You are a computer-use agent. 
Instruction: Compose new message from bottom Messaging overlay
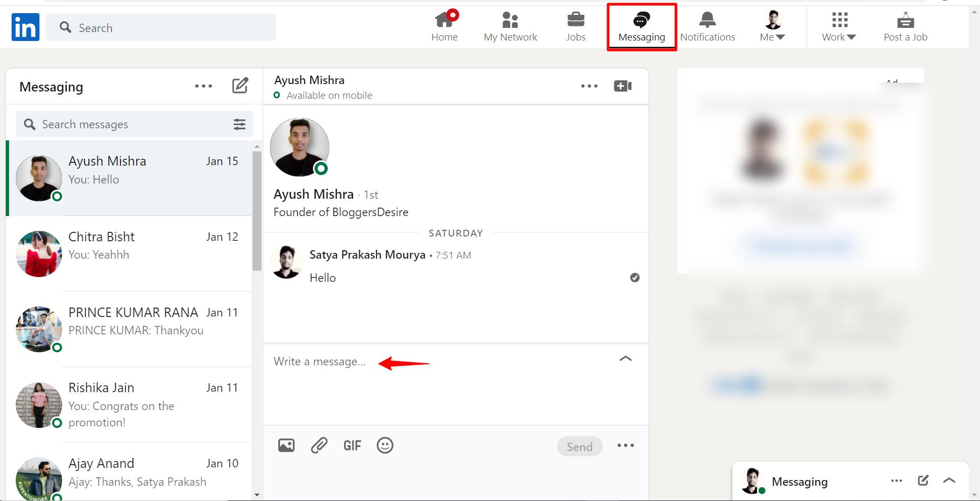(x=923, y=480)
